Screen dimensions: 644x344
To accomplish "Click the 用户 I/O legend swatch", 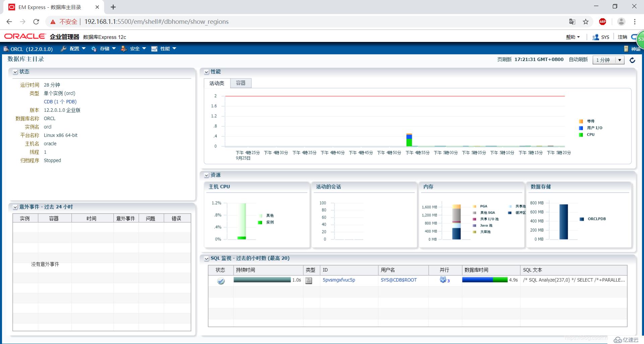I will coord(581,128).
